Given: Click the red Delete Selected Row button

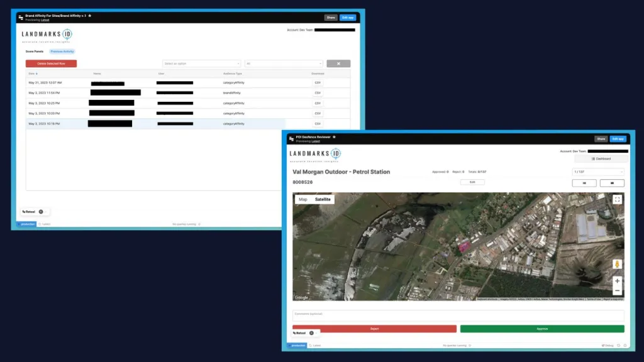Looking at the screenshot, I should pyautogui.click(x=51, y=63).
